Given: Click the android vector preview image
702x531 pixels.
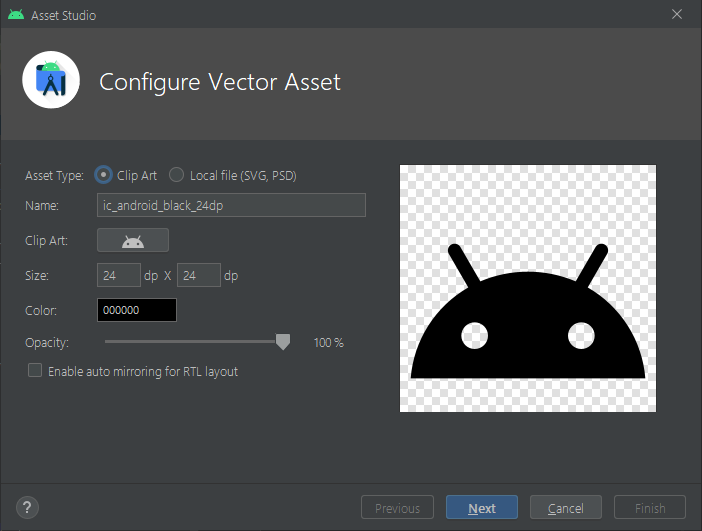Looking at the screenshot, I should click(x=528, y=288).
